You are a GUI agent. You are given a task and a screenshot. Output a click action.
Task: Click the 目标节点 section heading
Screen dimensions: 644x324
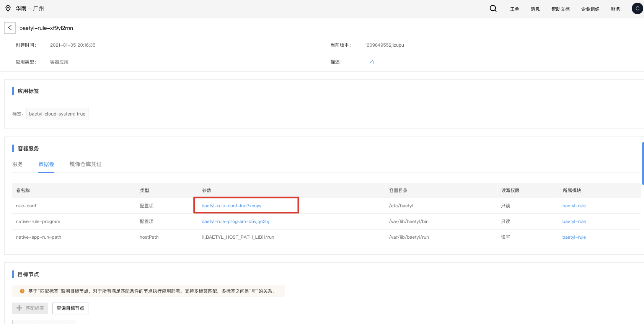(x=28, y=274)
